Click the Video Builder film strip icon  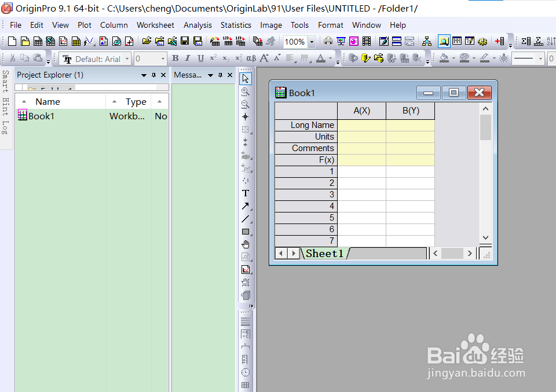[367, 42]
